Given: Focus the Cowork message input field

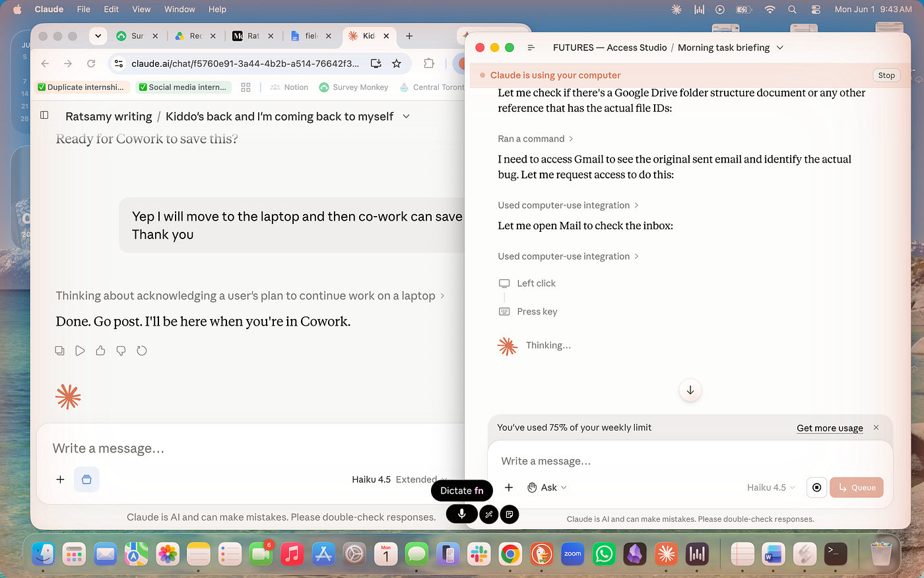Looking at the screenshot, I should [x=690, y=461].
